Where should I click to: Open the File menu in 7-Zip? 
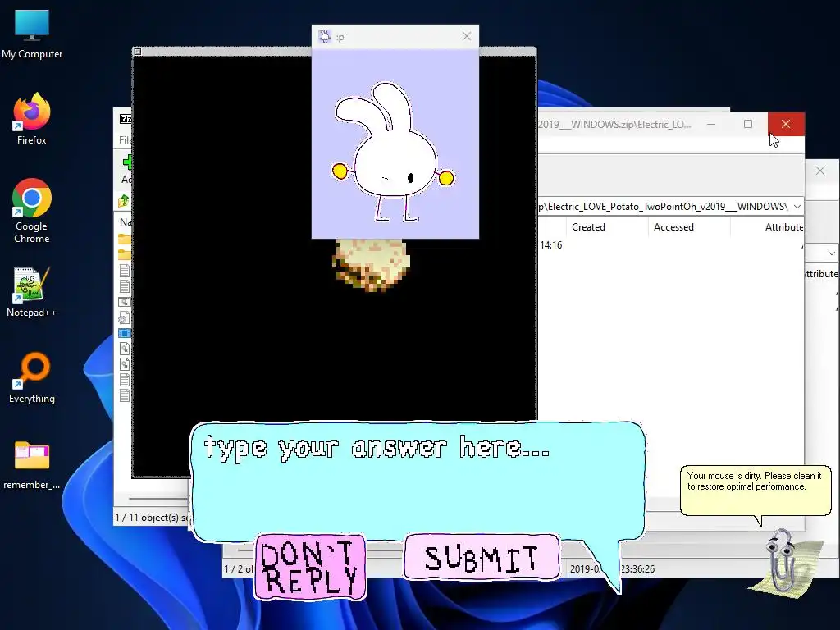pos(125,139)
